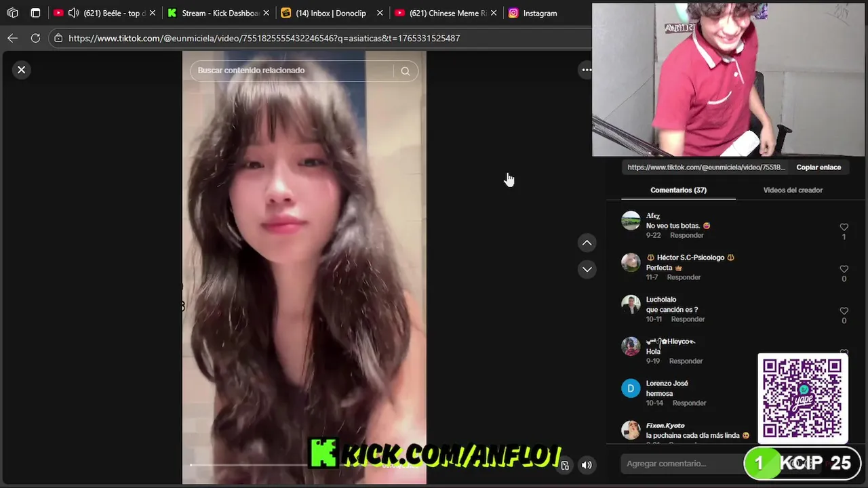The width and height of the screenshot is (868, 488).
Task: Close the Inbox Donoclip tab
Action: 380,13
